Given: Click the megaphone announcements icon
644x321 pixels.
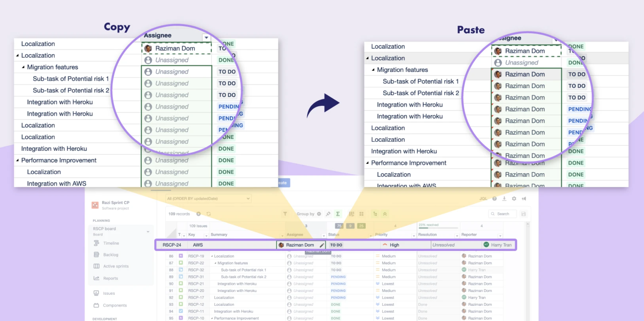Looking at the screenshot, I should pyautogui.click(x=524, y=198).
